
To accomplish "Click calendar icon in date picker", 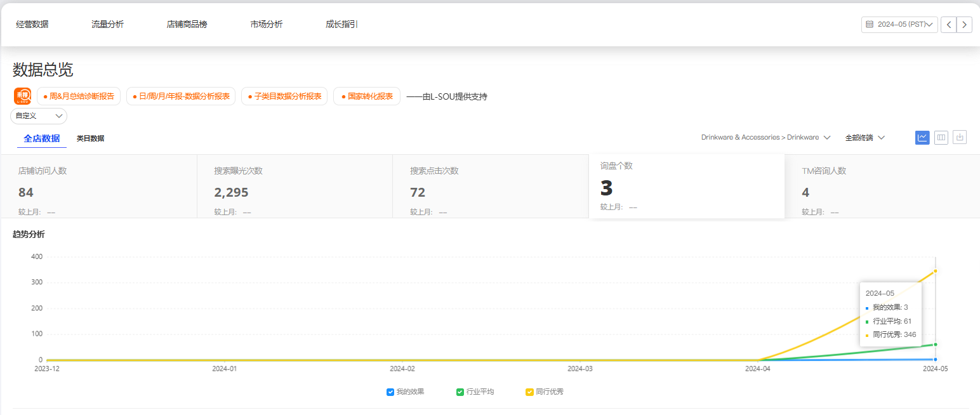I will click(x=870, y=25).
